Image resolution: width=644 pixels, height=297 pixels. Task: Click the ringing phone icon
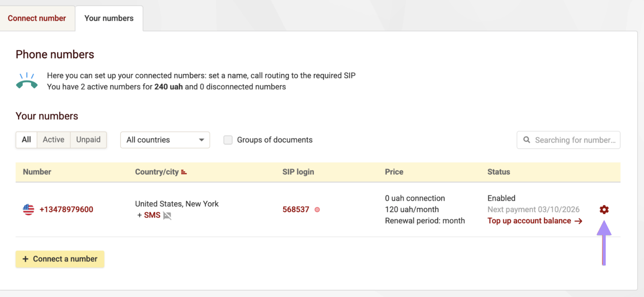click(x=27, y=81)
